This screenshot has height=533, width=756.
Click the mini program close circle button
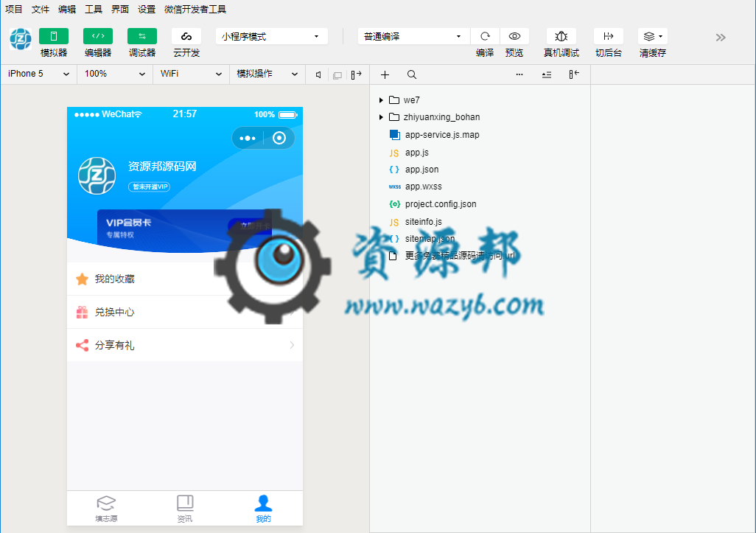[279, 139]
